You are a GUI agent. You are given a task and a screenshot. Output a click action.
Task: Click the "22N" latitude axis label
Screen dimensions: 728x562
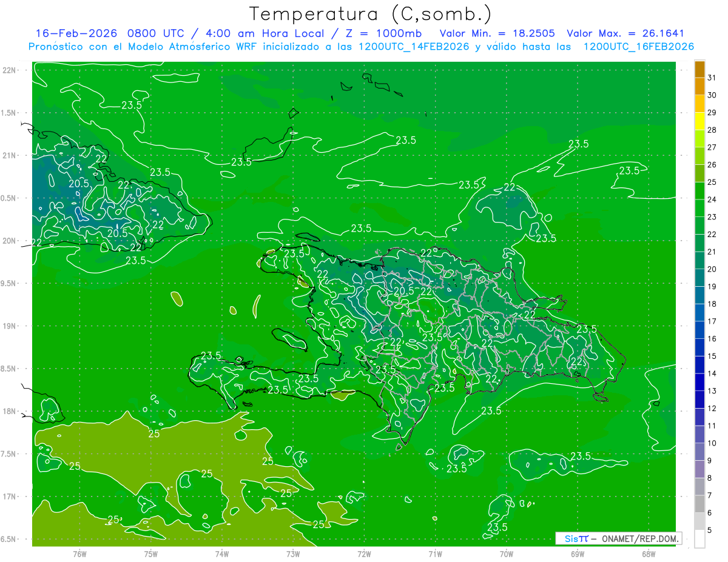pos(9,70)
